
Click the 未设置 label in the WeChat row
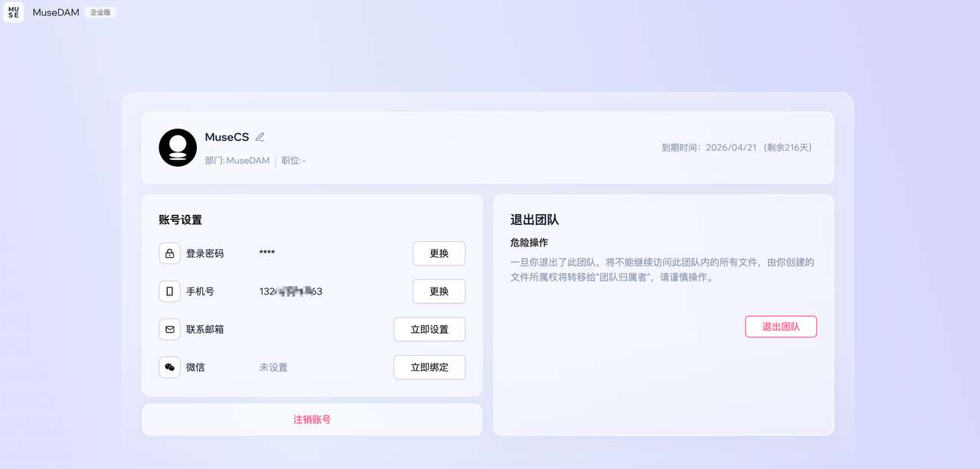273,367
